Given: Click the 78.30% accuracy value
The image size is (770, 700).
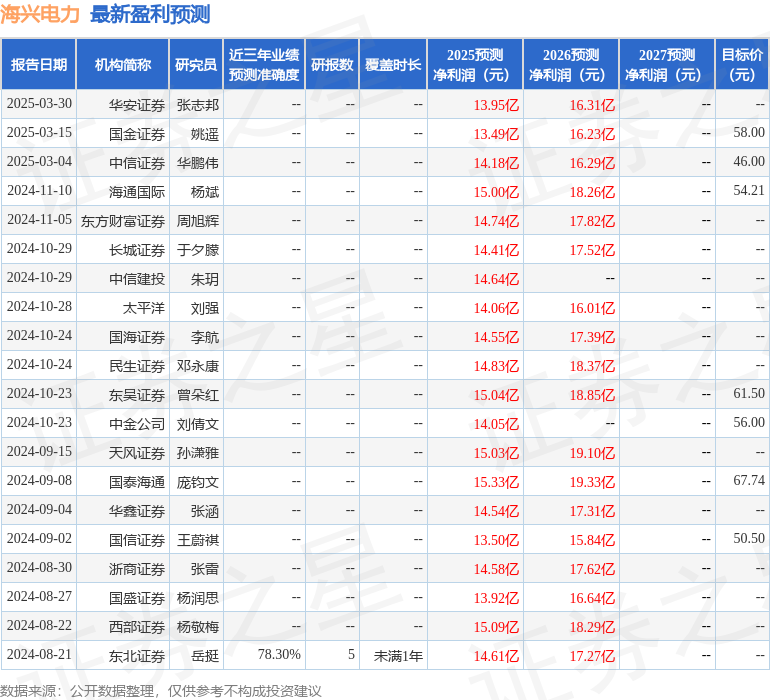Looking at the screenshot, I should click(279, 655).
